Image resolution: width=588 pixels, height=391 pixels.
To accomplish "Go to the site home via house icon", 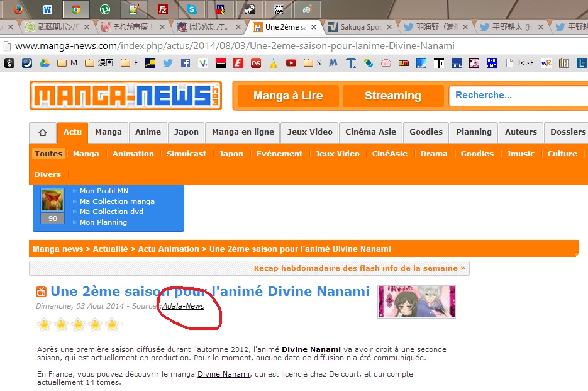I will click(x=43, y=133).
